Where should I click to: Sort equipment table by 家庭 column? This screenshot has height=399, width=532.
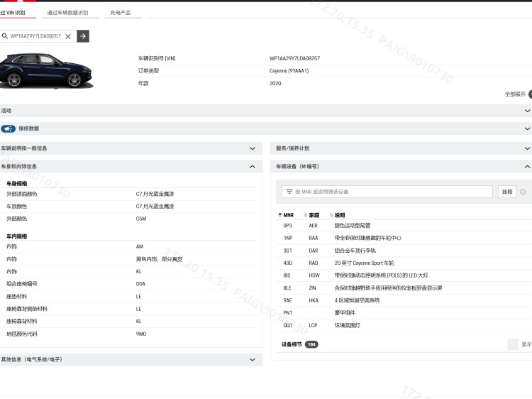point(311,215)
